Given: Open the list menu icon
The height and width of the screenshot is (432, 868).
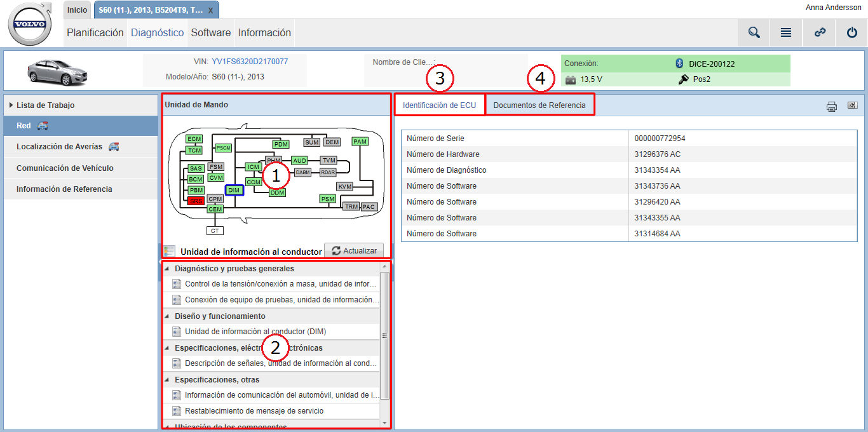Looking at the screenshot, I should (x=786, y=32).
